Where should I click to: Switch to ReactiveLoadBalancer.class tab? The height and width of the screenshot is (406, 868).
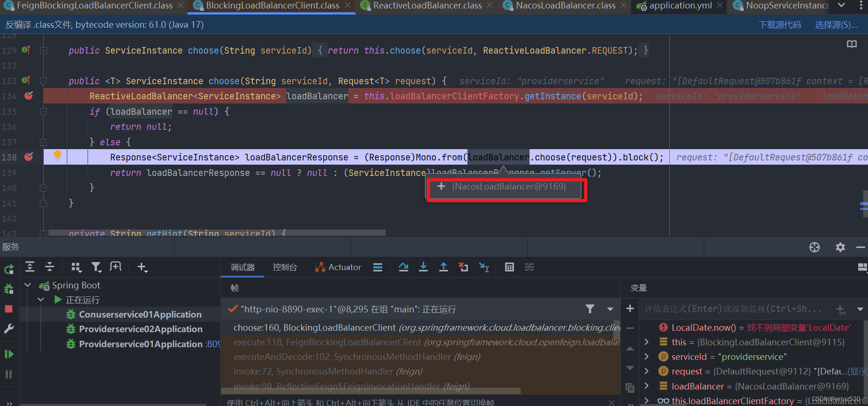(427, 6)
